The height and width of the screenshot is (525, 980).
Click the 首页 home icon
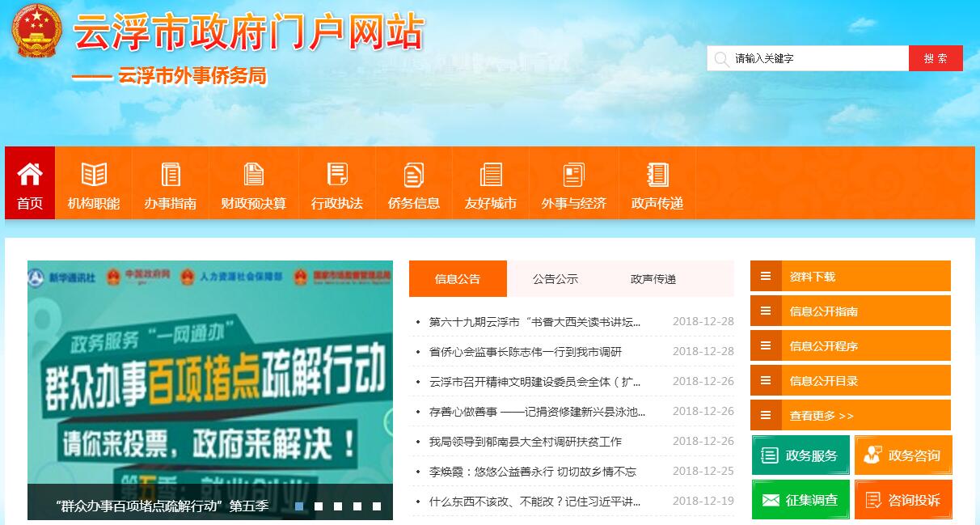coord(30,174)
